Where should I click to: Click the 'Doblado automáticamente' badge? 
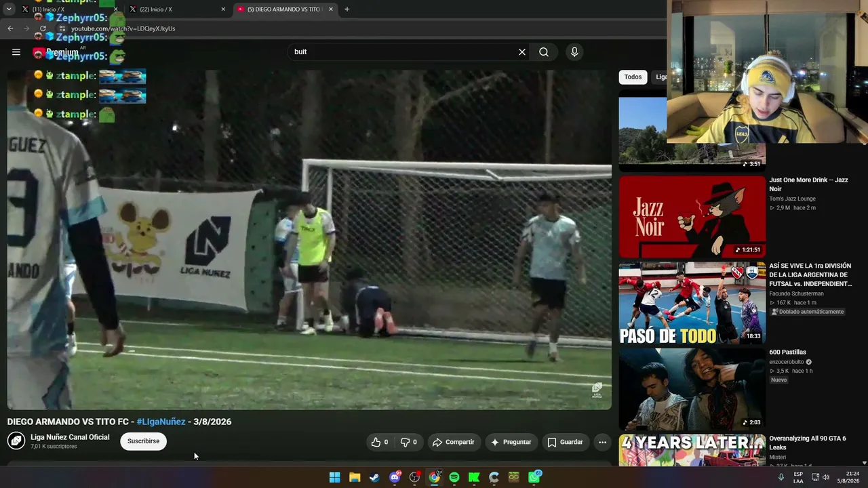(x=808, y=312)
